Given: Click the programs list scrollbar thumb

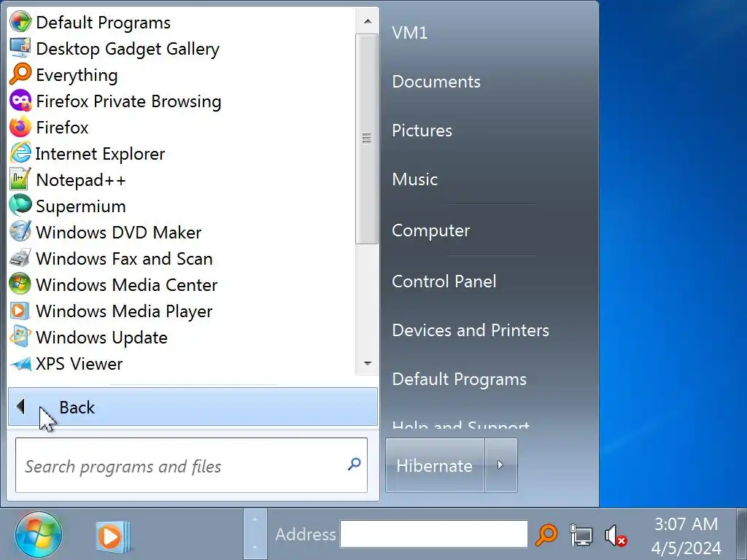Looking at the screenshot, I should (x=367, y=138).
